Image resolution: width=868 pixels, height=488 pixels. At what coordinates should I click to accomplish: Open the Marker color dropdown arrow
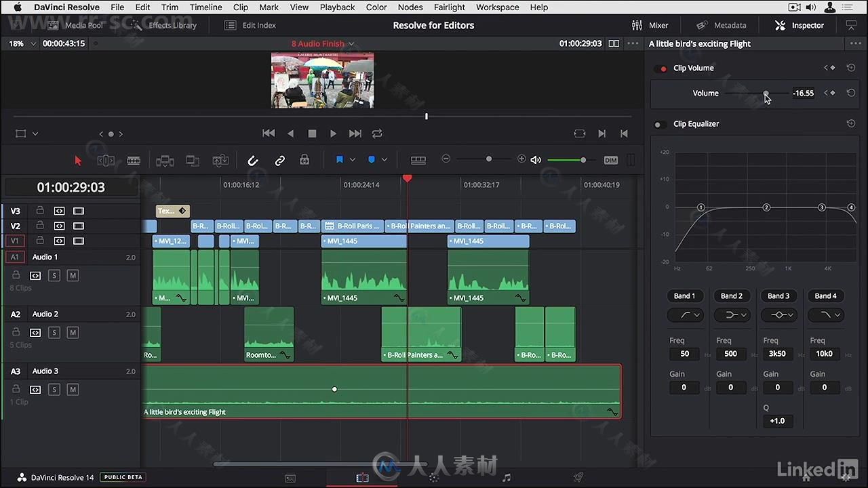[x=384, y=160]
